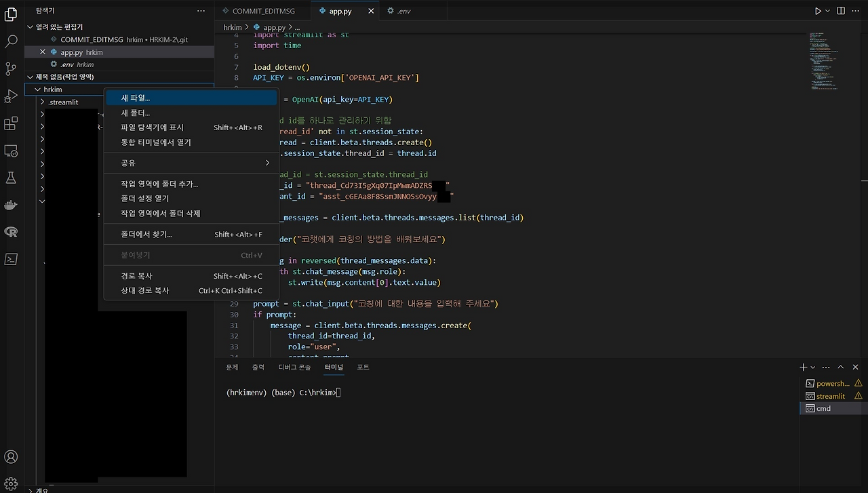Screen dimensions: 868x493
Task: Open the Search view in activity bar
Action: point(11,41)
